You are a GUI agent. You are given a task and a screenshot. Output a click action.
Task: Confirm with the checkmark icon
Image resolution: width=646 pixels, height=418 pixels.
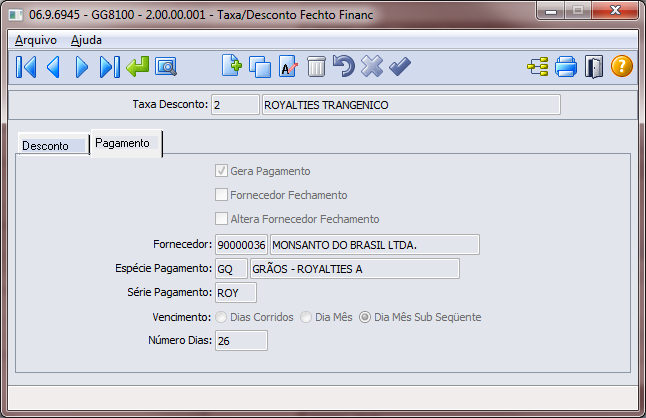coord(400,67)
